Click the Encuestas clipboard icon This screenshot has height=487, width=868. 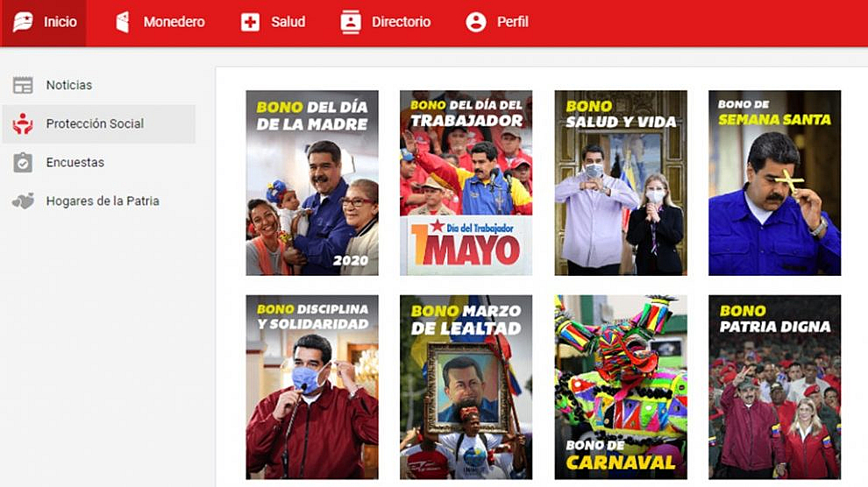23,163
